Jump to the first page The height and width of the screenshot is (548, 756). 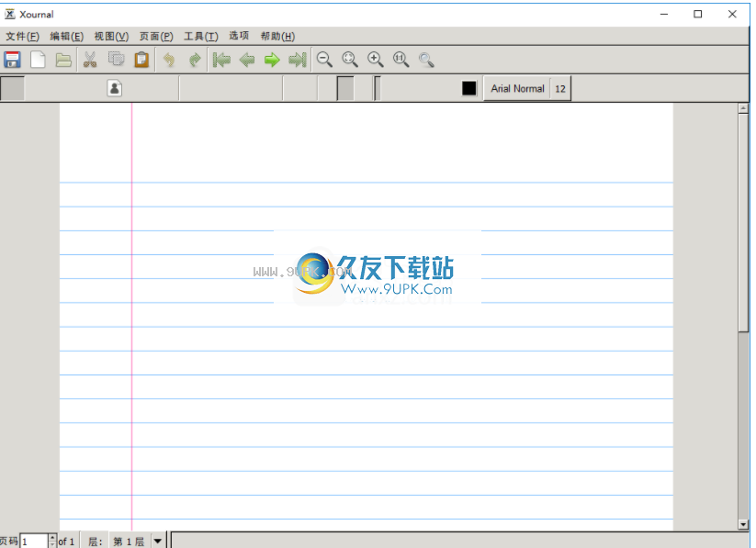[221, 60]
